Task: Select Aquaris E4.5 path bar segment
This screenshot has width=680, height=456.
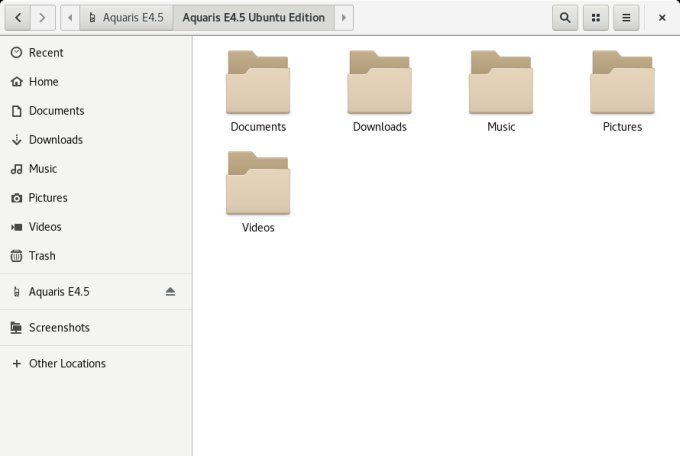Action: click(127, 18)
